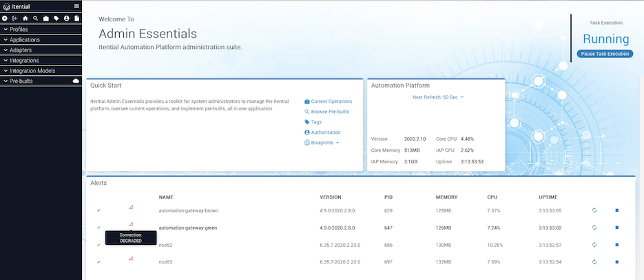Expand the Pre-builts section
Image resolution: width=644 pixels, height=280 pixels.
pos(41,81)
